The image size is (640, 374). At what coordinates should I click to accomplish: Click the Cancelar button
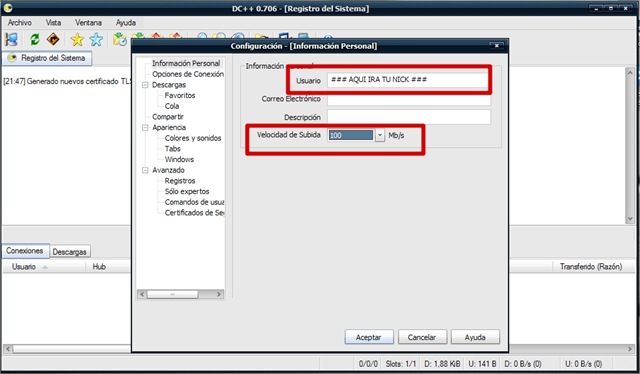click(x=422, y=337)
